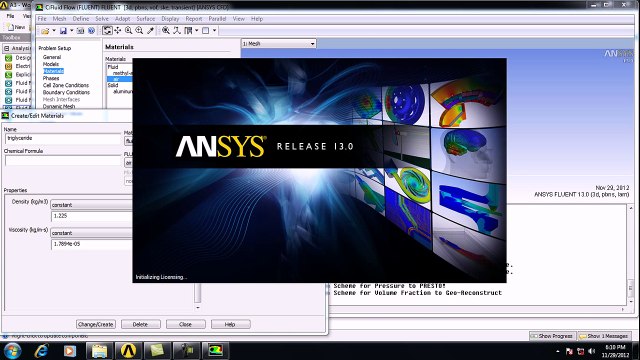Click the Show Progress button
640x360 pixels.
[x=553, y=336]
